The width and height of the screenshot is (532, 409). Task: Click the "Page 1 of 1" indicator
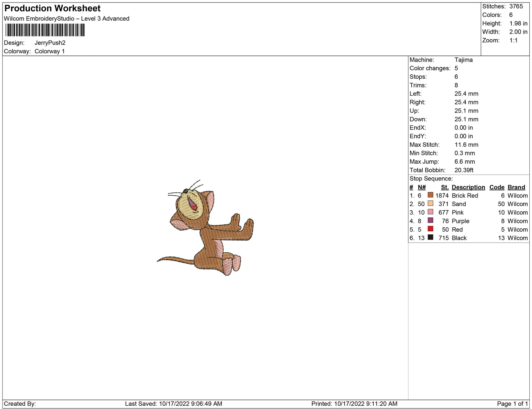click(x=512, y=403)
